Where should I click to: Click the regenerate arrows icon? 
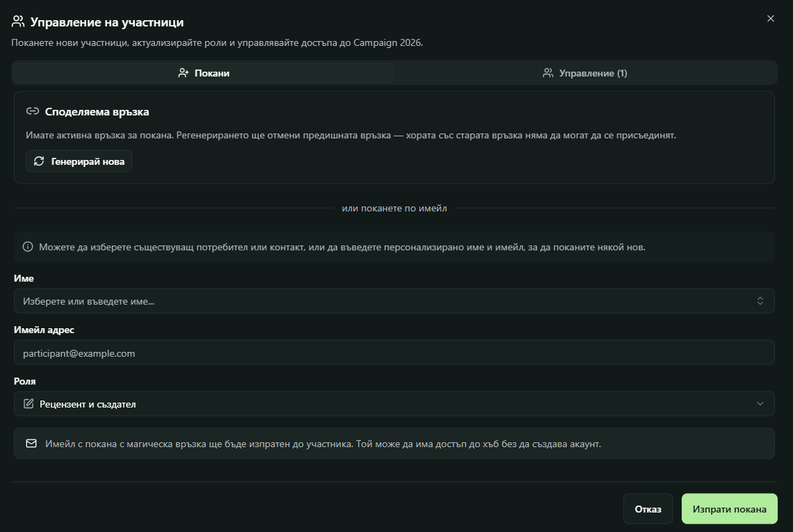[x=39, y=161]
